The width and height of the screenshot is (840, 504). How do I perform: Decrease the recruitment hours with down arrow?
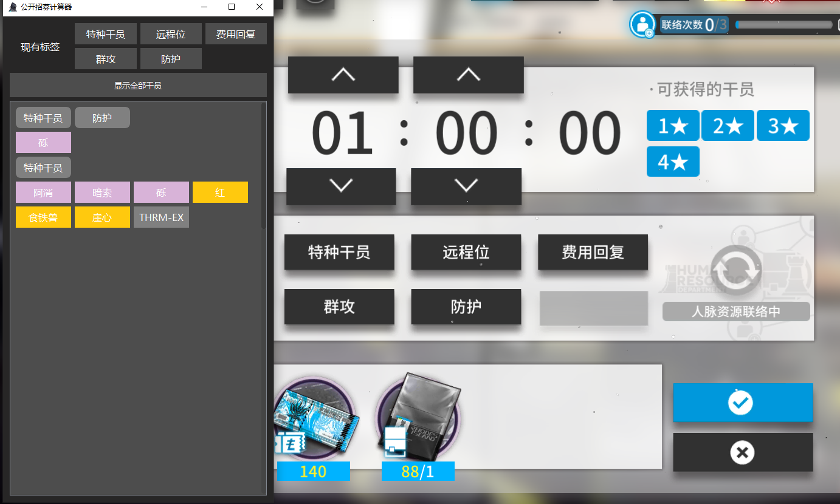coord(341,186)
